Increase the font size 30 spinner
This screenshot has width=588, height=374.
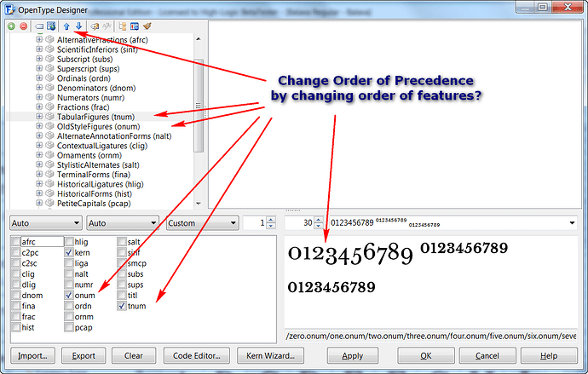pos(319,220)
